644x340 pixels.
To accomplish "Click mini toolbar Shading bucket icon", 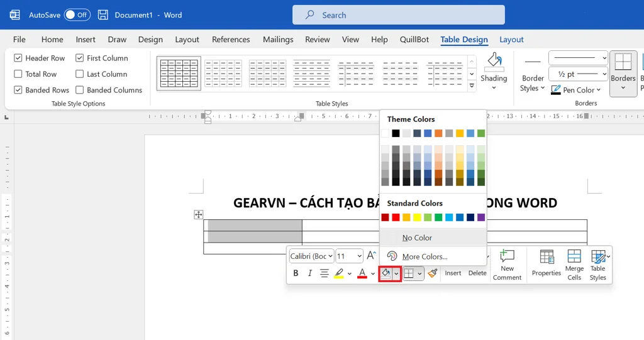I will click(386, 273).
